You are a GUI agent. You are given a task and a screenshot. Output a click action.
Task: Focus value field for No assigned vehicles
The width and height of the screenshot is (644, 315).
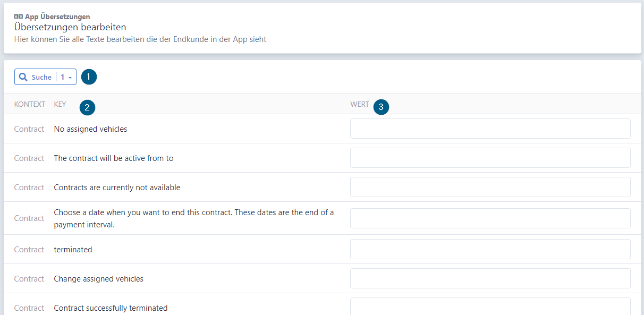coord(490,129)
